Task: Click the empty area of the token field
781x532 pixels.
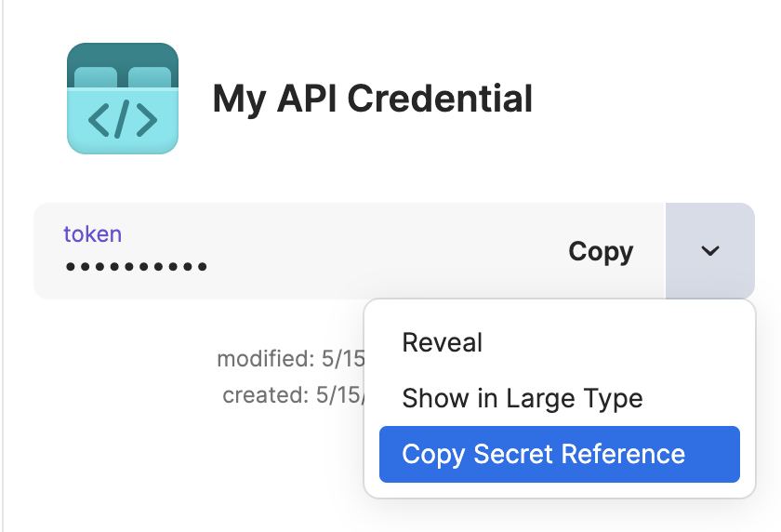Action: (372, 251)
